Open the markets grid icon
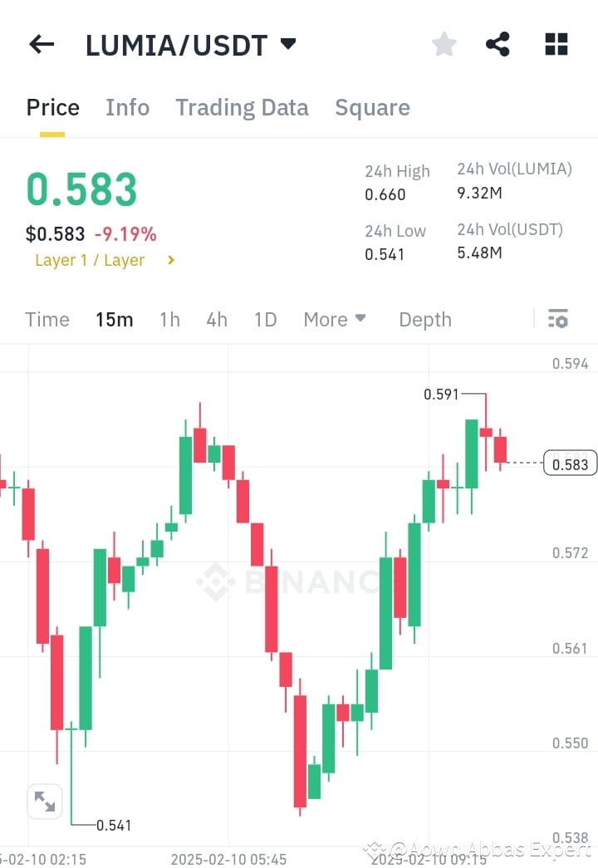The width and height of the screenshot is (598, 868). pyautogui.click(x=555, y=44)
